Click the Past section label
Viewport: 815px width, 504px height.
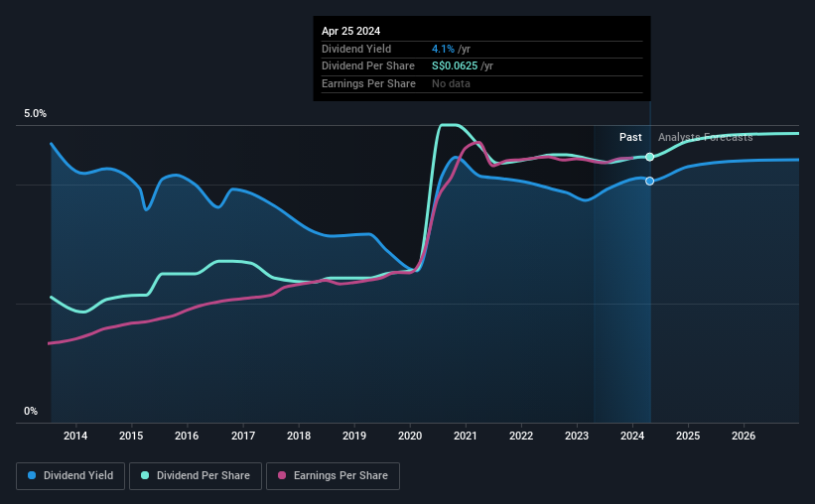pos(630,137)
